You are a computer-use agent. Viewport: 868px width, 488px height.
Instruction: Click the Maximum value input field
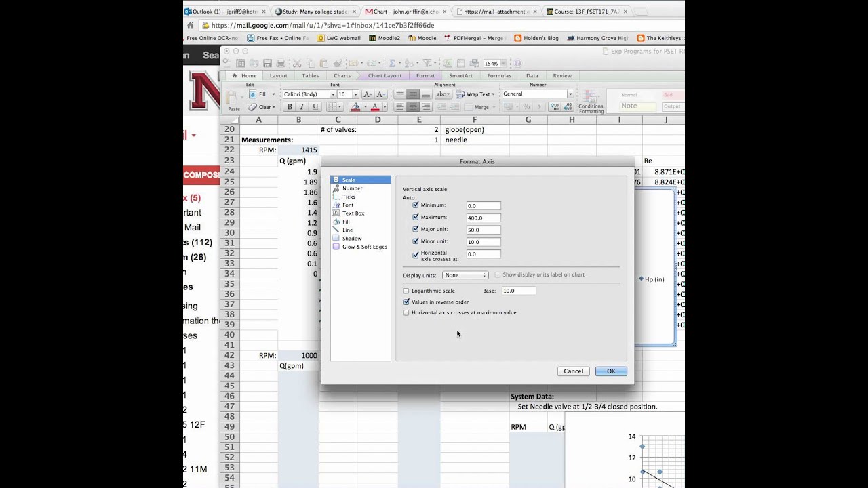click(484, 218)
